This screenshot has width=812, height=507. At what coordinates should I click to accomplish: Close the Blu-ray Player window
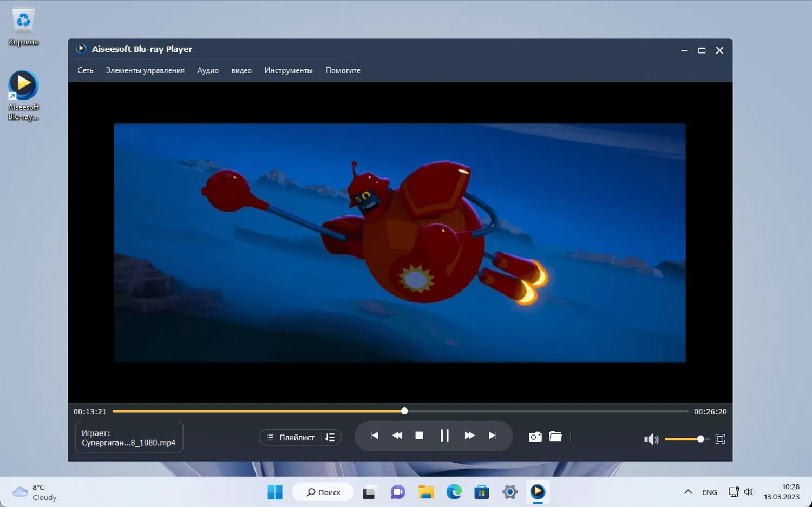click(x=719, y=50)
